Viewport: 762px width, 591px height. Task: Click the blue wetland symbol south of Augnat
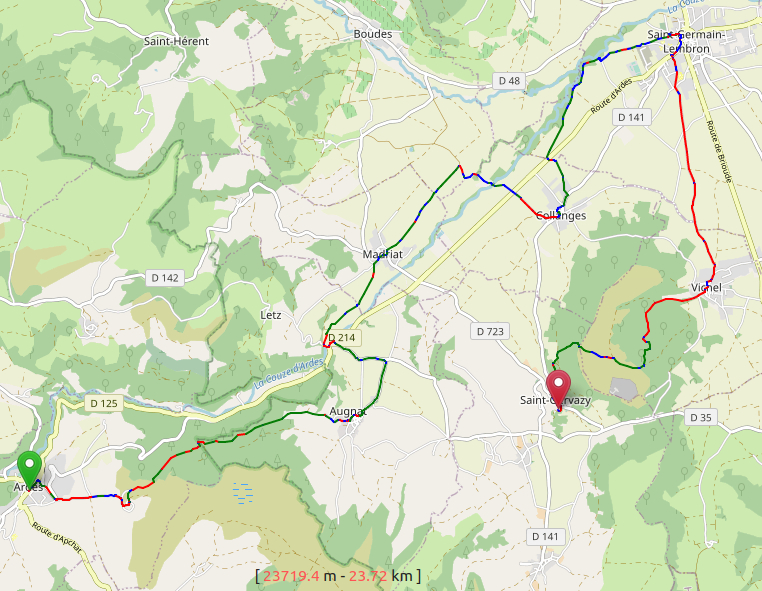point(243,493)
